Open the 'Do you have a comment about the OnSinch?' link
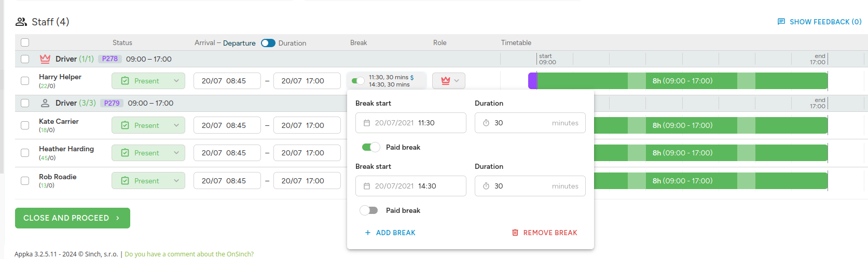Image resolution: width=868 pixels, height=259 pixels. (x=189, y=254)
